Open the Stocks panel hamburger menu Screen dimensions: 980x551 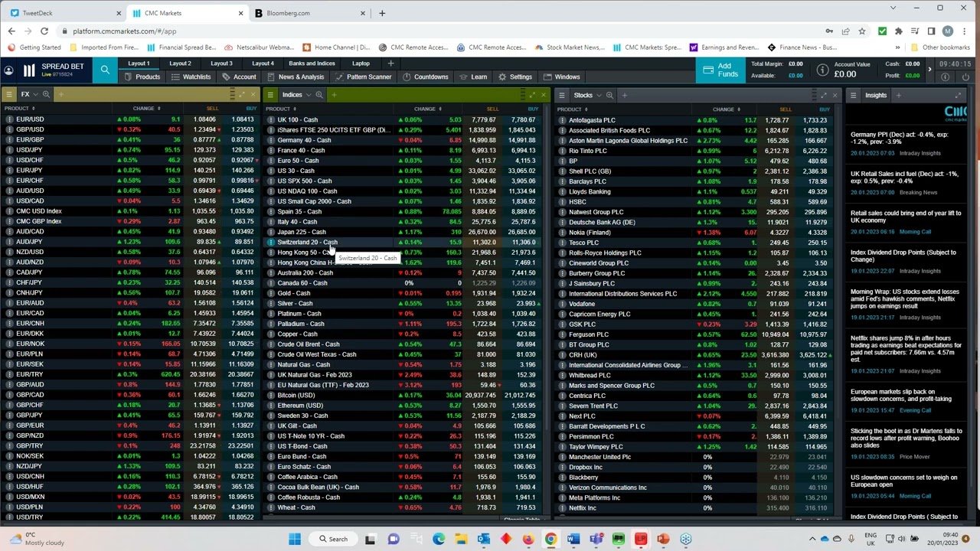click(562, 95)
